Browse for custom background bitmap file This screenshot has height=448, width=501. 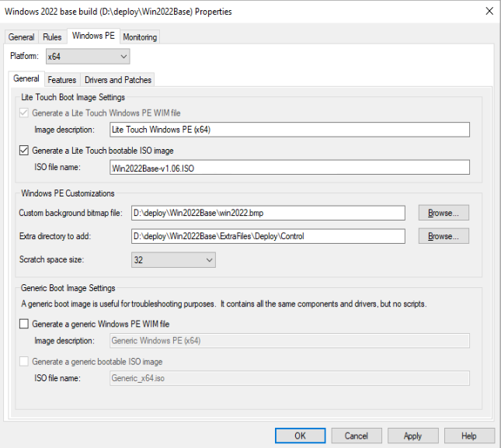tap(444, 213)
